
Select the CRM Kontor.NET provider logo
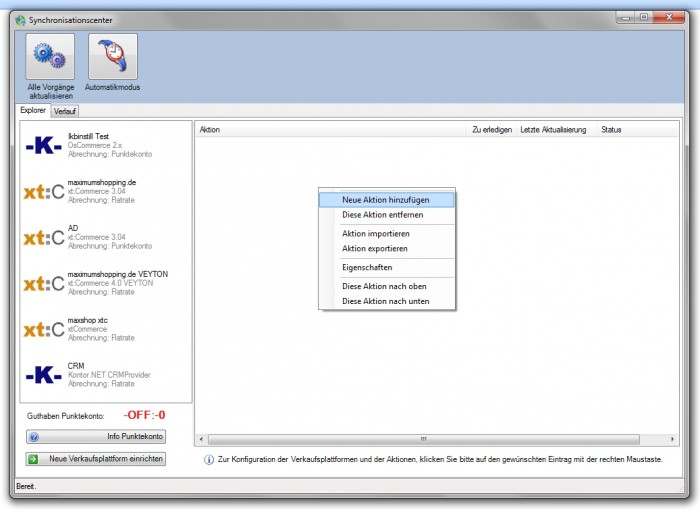point(43,375)
